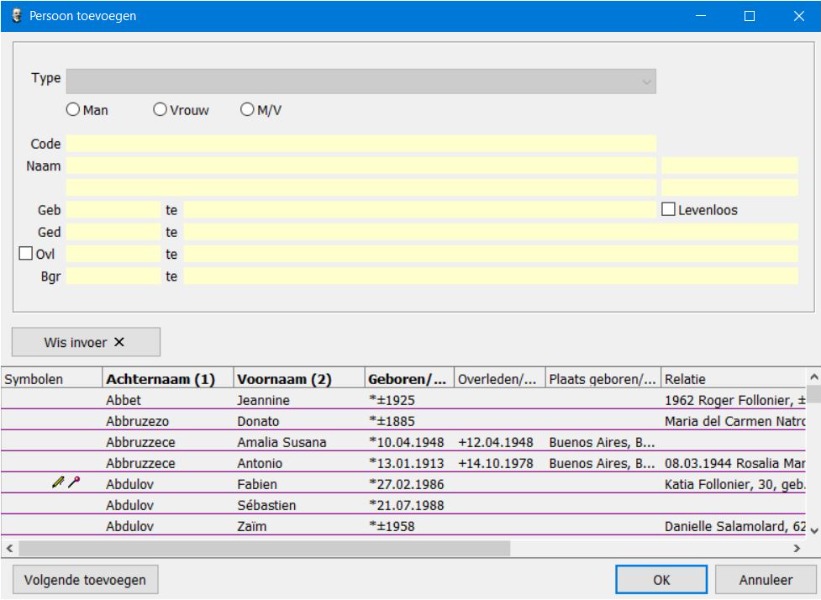Click into the Code input field
The image size is (821, 600).
point(361,144)
